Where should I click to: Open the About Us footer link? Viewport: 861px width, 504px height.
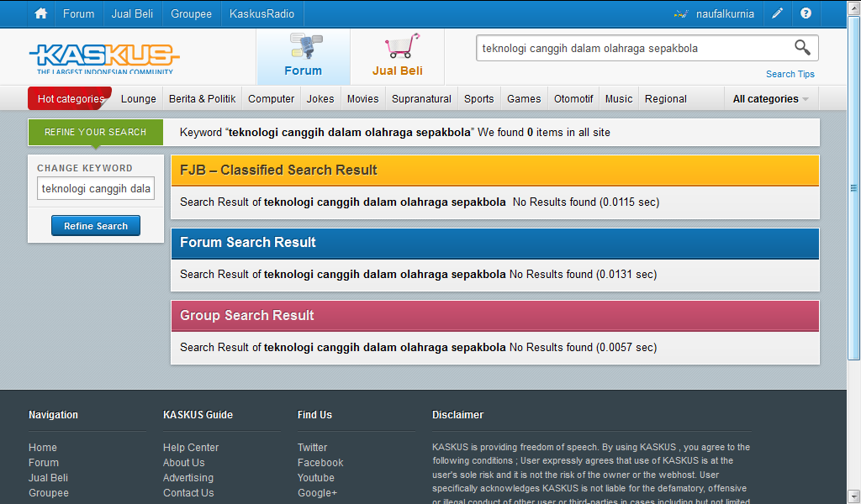pos(183,463)
